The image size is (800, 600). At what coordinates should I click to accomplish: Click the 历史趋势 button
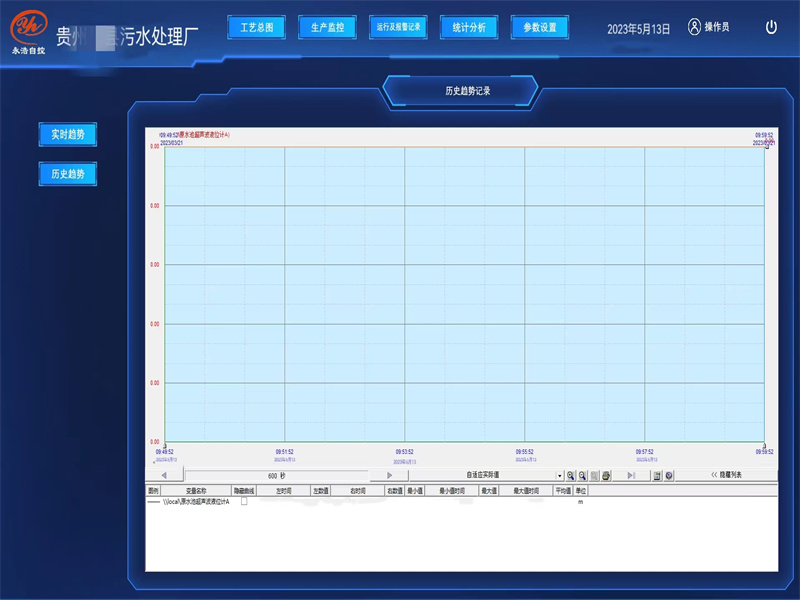click(x=66, y=173)
